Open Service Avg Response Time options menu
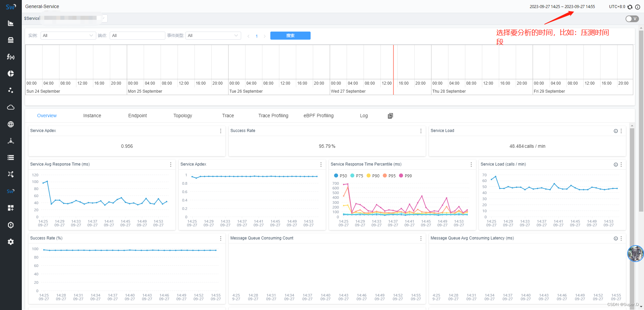 tap(171, 165)
